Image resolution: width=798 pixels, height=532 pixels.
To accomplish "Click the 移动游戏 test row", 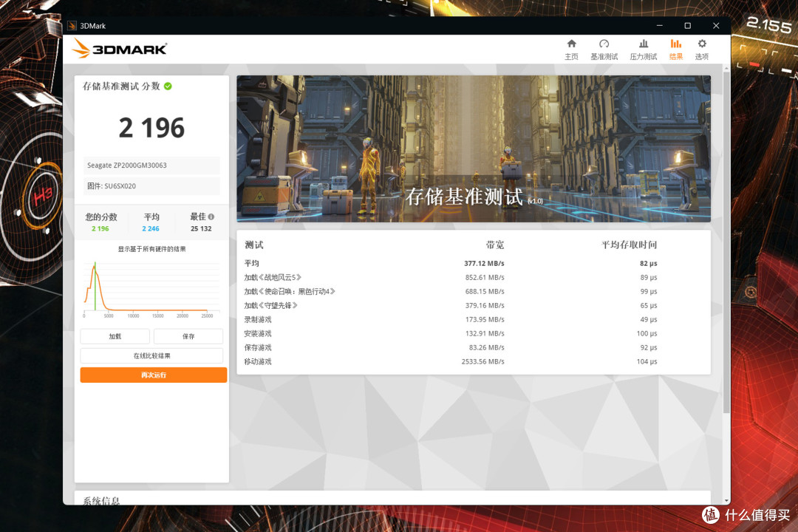I will (x=451, y=361).
